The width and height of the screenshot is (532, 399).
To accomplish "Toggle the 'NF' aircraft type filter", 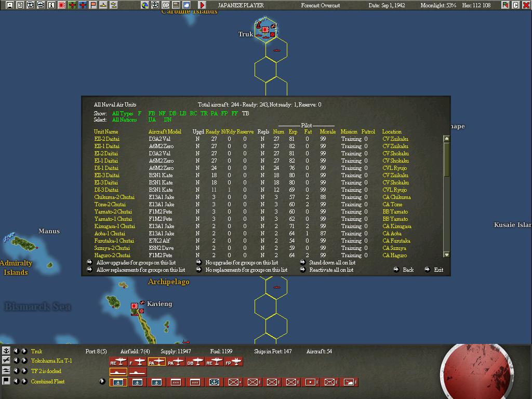I will (162, 113).
